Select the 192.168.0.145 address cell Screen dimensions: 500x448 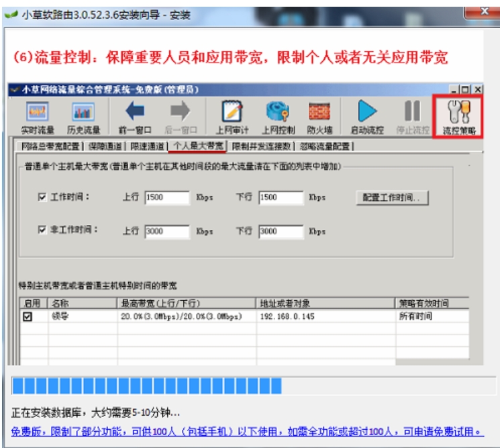(326, 316)
